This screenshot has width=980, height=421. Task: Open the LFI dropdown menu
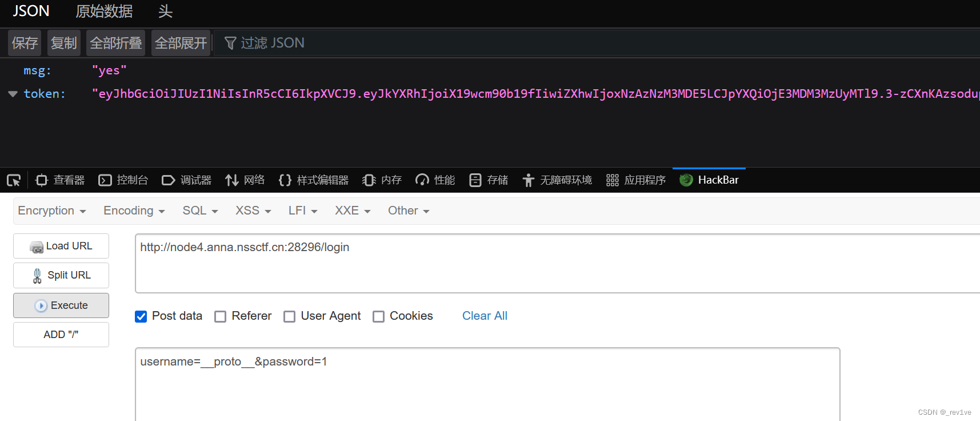(303, 210)
